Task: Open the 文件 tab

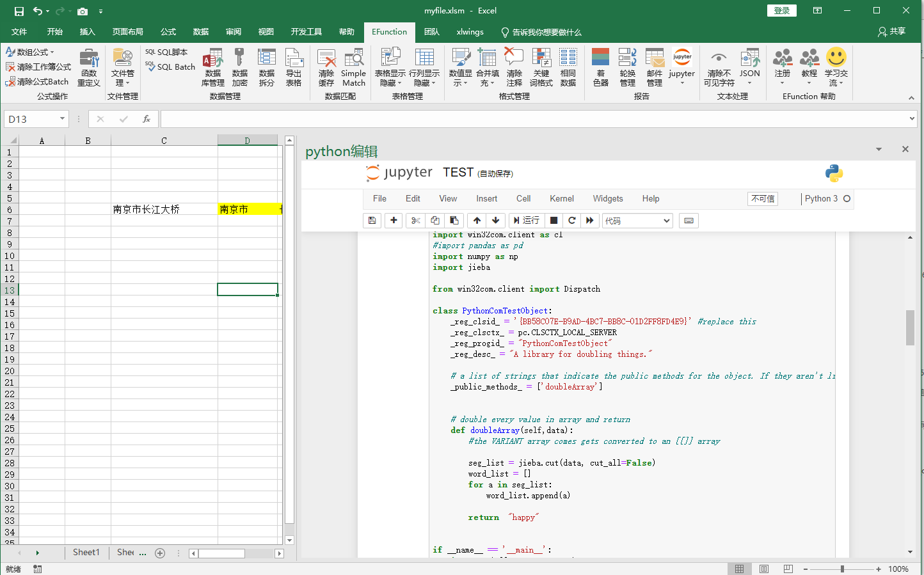Action: click(x=19, y=32)
